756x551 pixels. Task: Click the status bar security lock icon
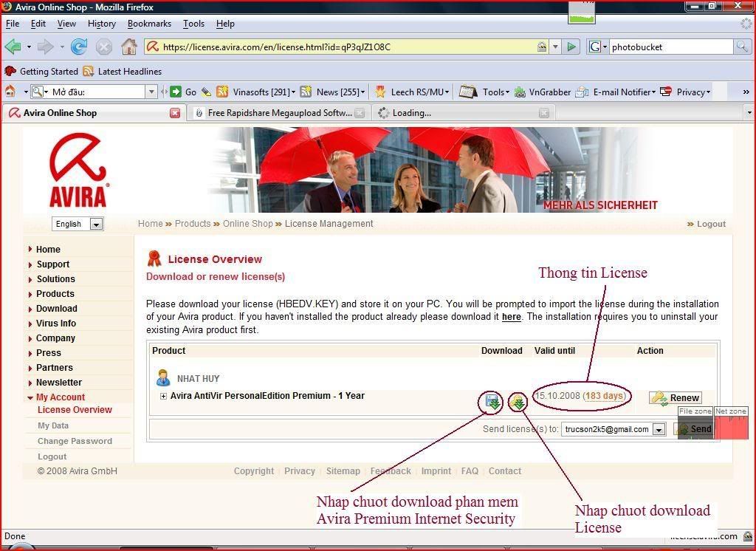pos(748,535)
